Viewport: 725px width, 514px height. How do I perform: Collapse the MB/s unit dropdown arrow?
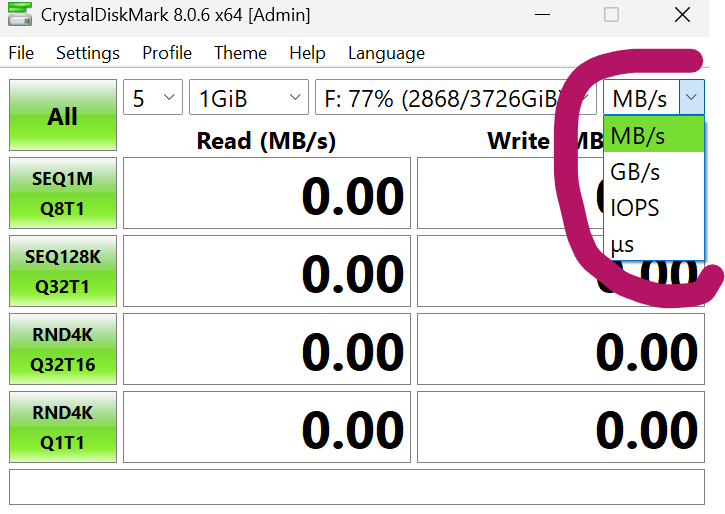pos(692,97)
